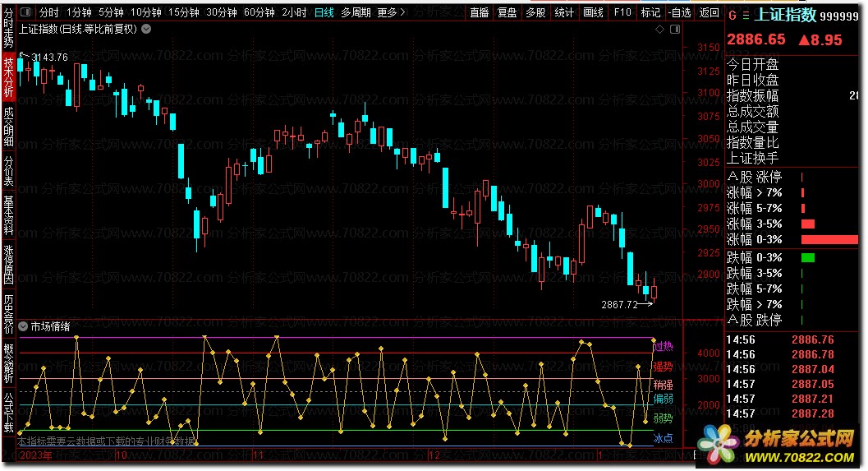This screenshot has width=868, height=471.
Task: Click the red G icon
Action: pyautogui.click(x=733, y=16)
